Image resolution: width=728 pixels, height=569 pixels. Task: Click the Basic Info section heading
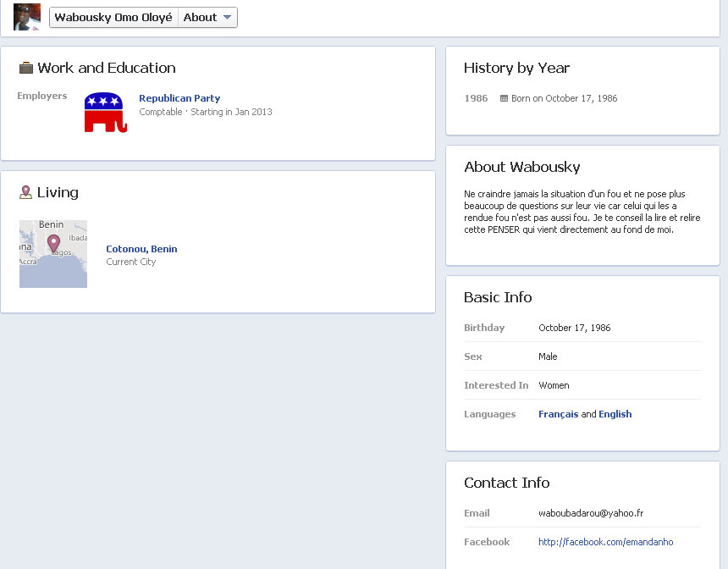(498, 297)
